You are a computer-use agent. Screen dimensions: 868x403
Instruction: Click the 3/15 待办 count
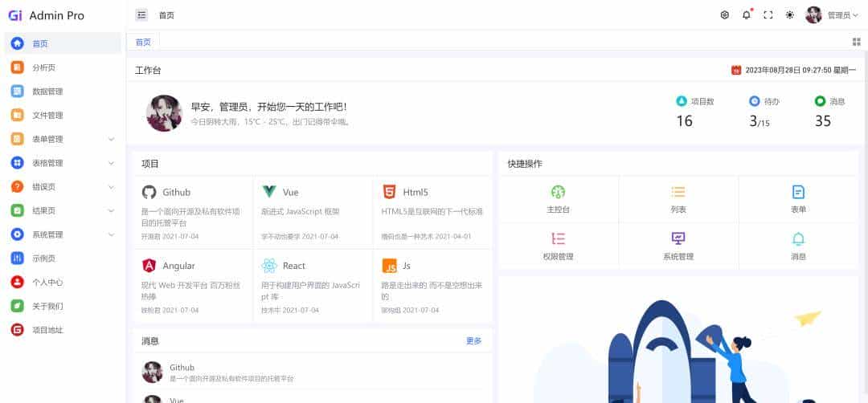pos(759,121)
